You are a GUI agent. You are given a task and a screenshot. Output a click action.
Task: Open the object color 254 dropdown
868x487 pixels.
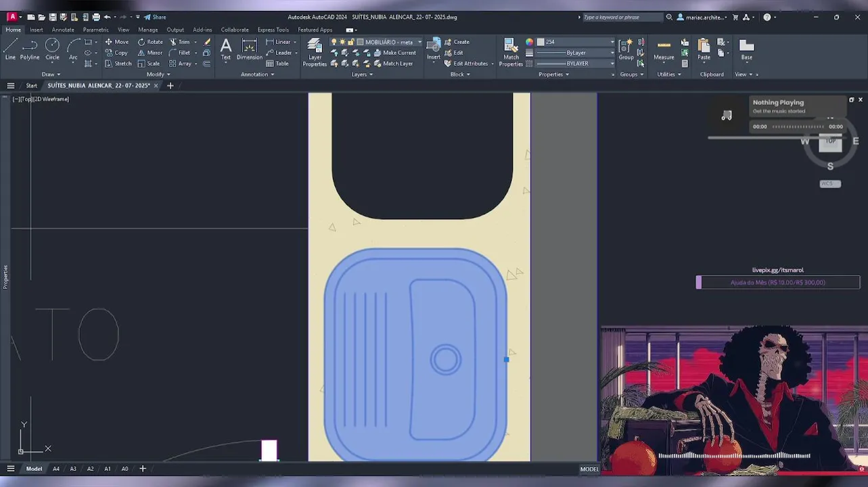[576, 42]
